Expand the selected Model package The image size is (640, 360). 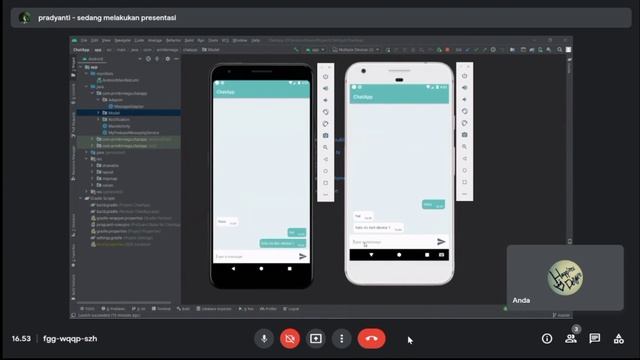(98, 113)
